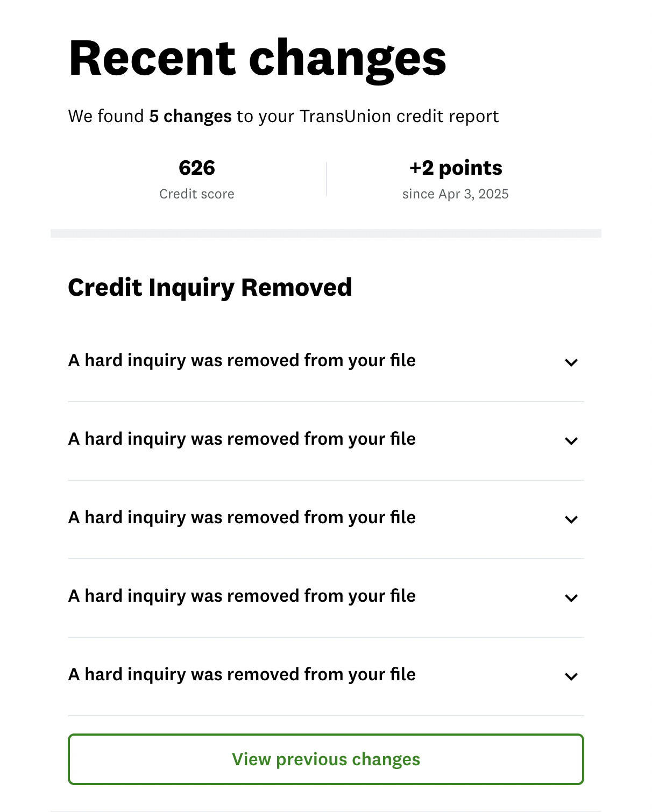Expand the second hard inquiry chevron
Image resolution: width=652 pixels, height=812 pixels.
tap(571, 441)
